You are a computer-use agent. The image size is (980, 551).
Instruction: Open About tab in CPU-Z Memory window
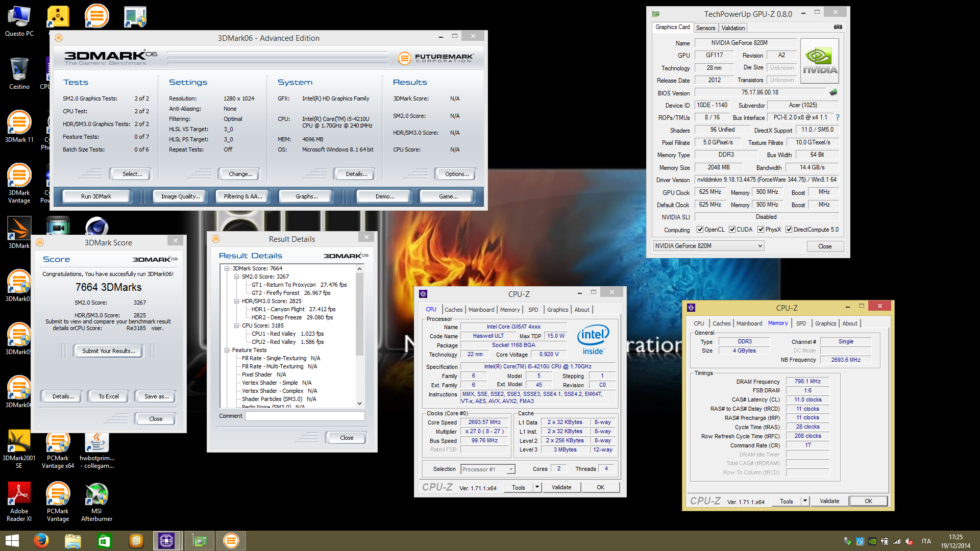click(x=850, y=323)
